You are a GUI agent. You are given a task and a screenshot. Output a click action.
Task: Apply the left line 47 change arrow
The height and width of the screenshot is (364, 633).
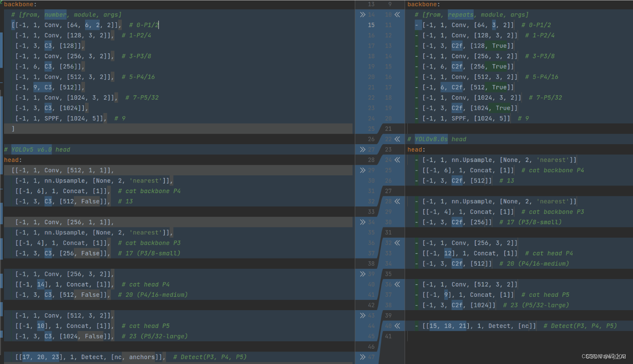(362, 357)
